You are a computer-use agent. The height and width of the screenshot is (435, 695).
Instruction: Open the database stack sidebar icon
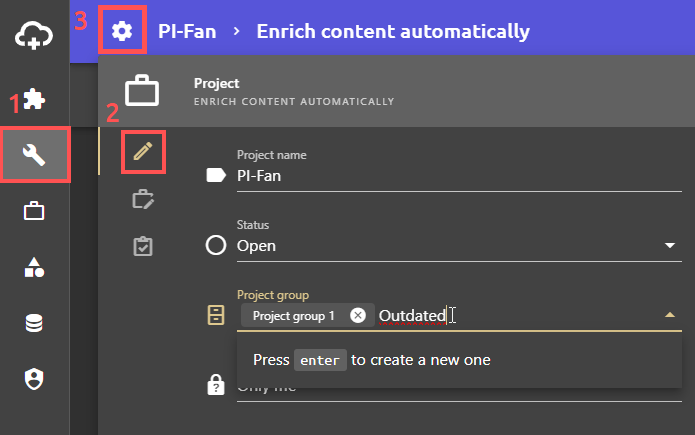[34, 323]
